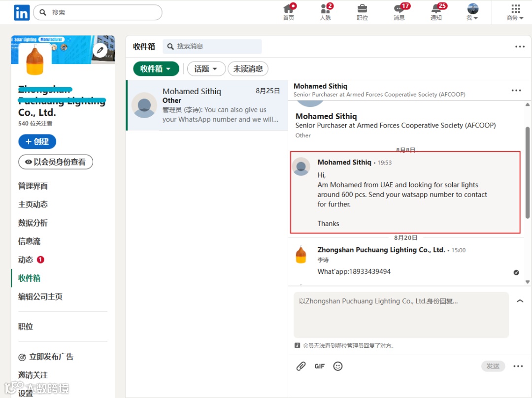
Task: Click 邀请关注 in sidebar
Action: click(x=33, y=375)
